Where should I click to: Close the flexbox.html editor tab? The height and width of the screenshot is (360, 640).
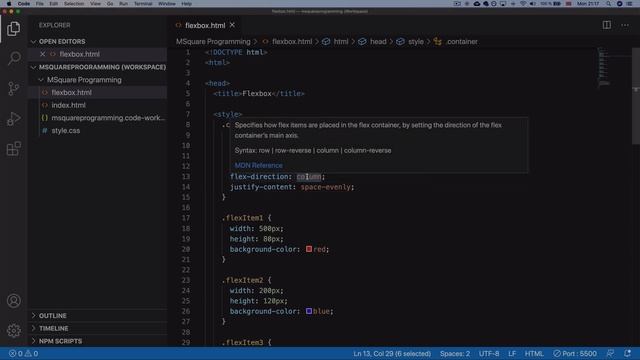[232, 25]
